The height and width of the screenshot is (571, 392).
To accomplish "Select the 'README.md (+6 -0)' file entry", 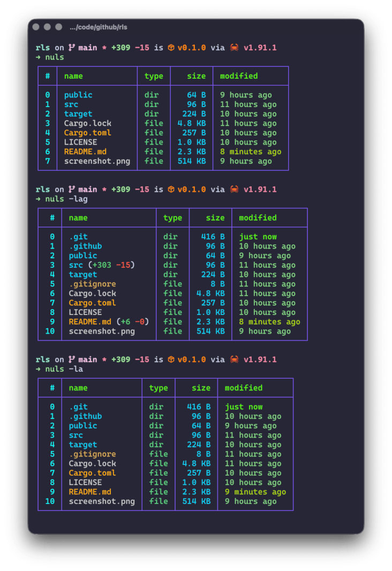I will 108,322.
